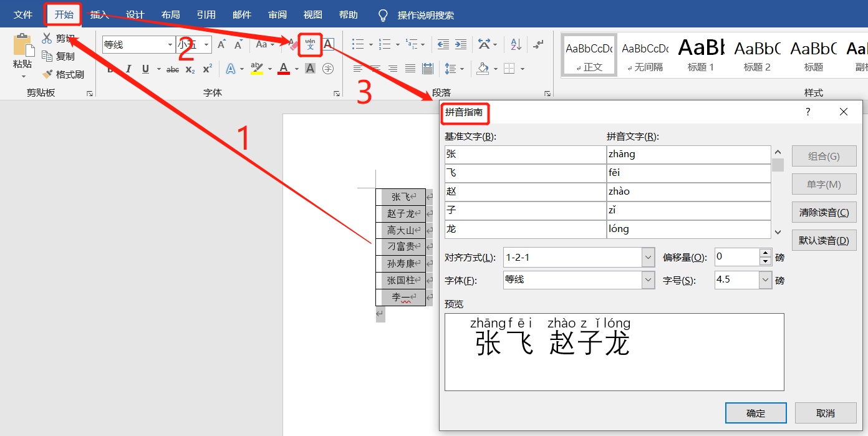This screenshot has height=436, width=868.
Task: Open alignment (对齐方式) 1-2-1 dropdown
Action: pyautogui.click(x=648, y=257)
